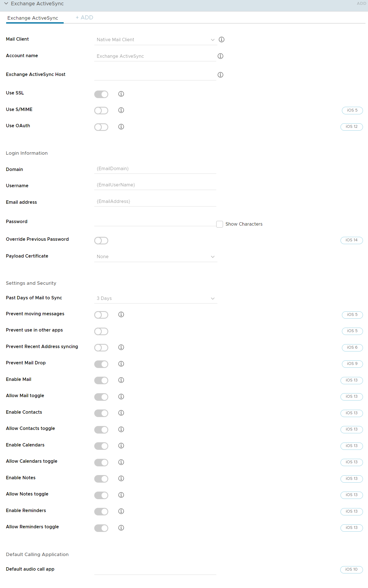Click the info icon for Allow Mail toggle
The width and height of the screenshot is (368, 588).
tap(121, 397)
